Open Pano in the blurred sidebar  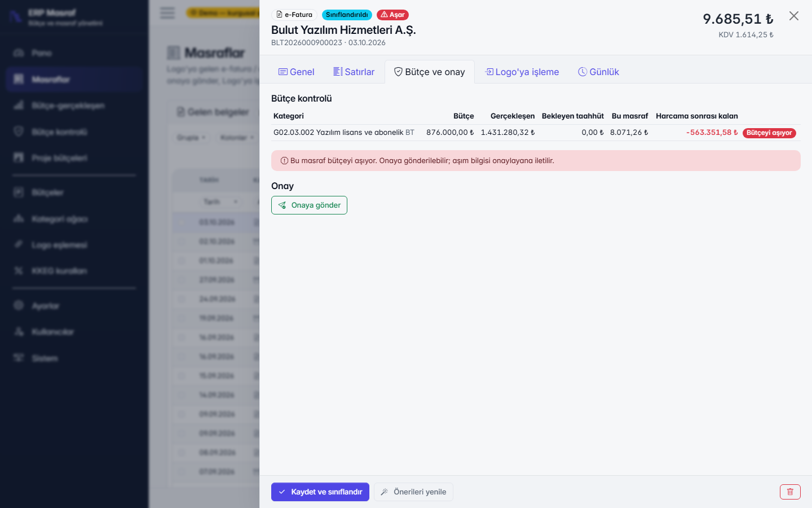pos(74,53)
